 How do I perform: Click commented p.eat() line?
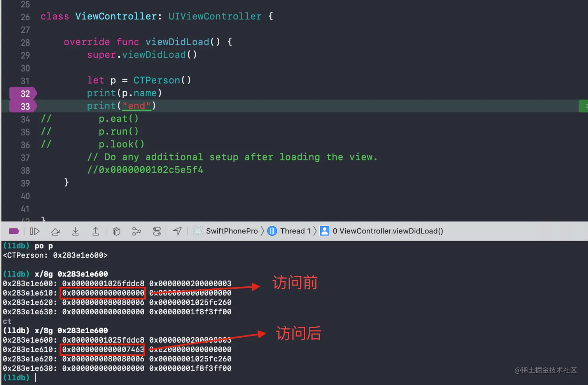point(119,118)
